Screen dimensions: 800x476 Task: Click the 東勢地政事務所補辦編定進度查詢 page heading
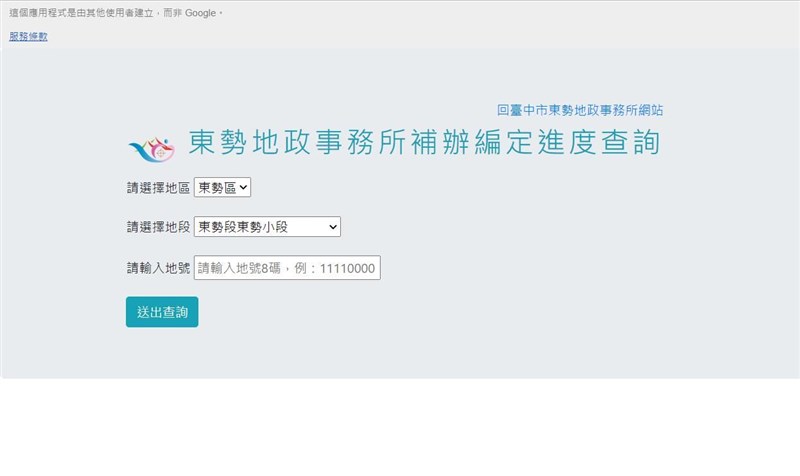coord(424,143)
